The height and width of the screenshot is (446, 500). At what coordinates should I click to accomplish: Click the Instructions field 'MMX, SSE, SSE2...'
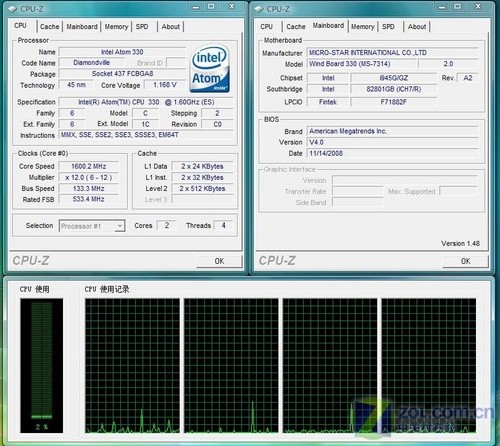point(146,135)
